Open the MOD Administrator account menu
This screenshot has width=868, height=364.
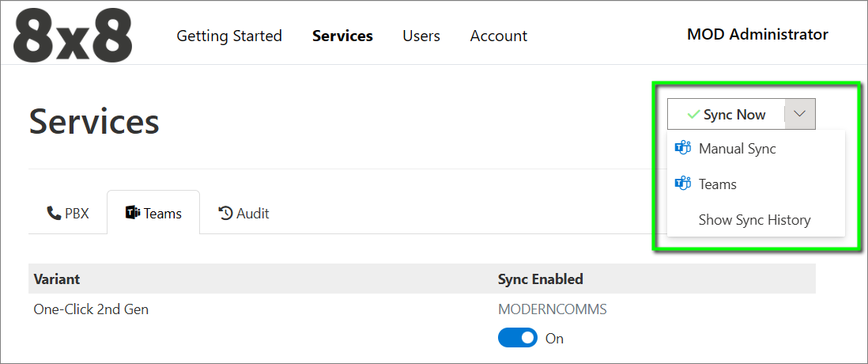pos(757,34)
